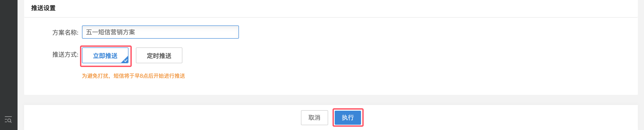Click the 方案名称 label
Image resolution: width=644 pixels, height=130 pixels.
pyautogui.click(x=65, y=32)
